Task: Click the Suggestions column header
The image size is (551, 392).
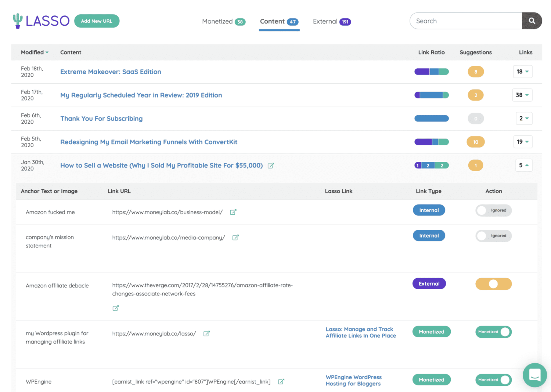Action: point(476,52)
